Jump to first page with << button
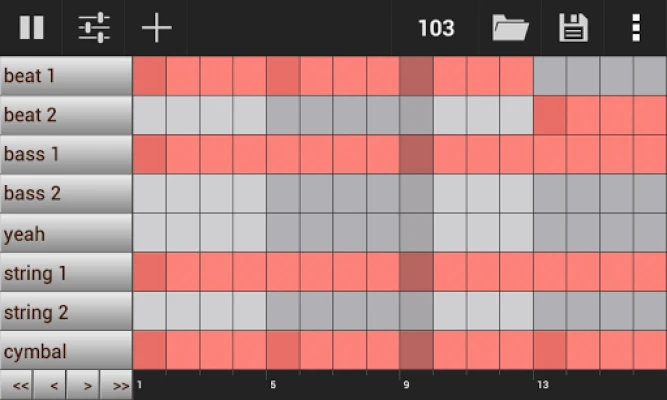Screen dimensions: 667x400 tap(17, 384)
